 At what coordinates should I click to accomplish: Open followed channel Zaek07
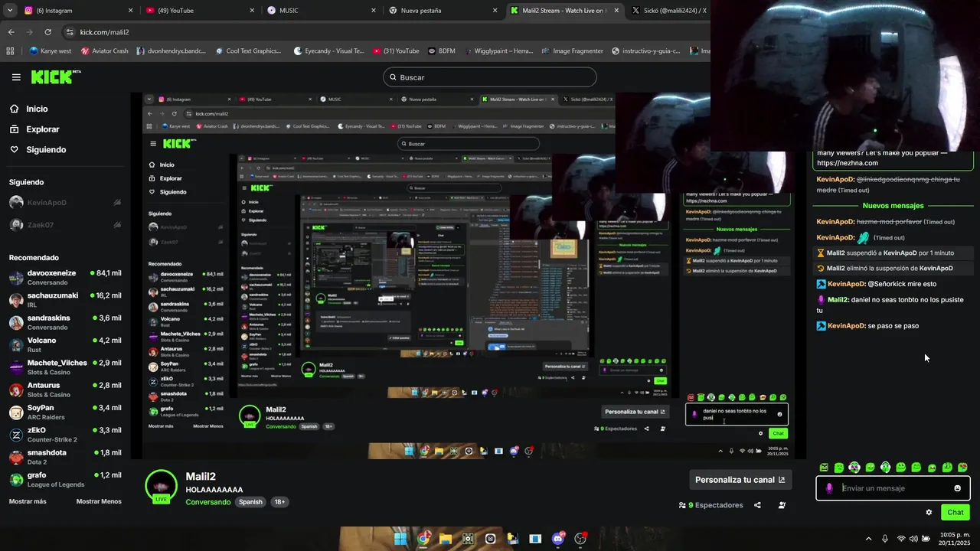point(65,225)
